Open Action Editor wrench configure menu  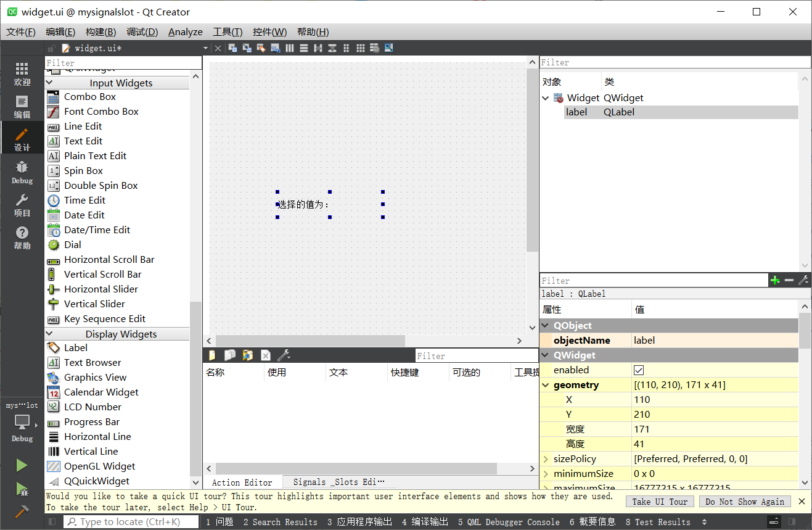[284, 355]
